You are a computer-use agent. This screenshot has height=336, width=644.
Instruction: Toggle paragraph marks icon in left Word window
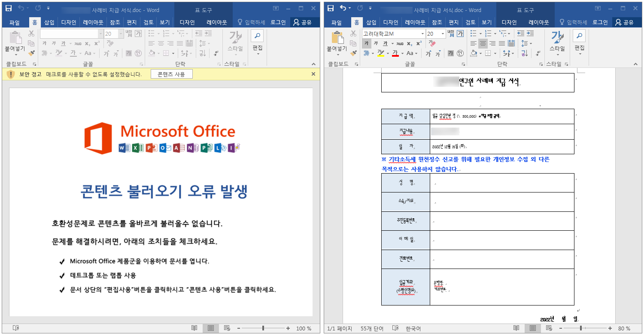pos(216,53)
